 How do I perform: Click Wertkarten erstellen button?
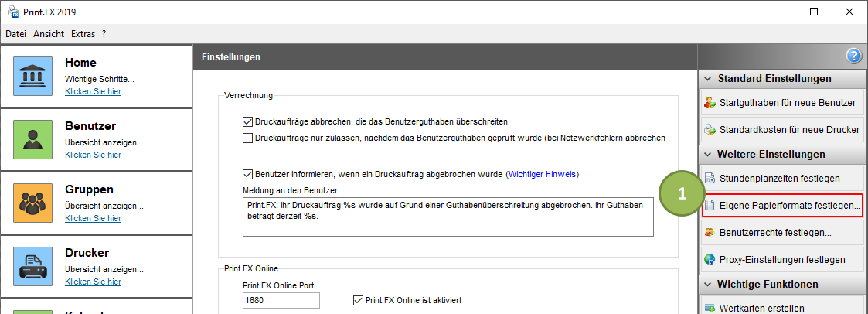781,307
